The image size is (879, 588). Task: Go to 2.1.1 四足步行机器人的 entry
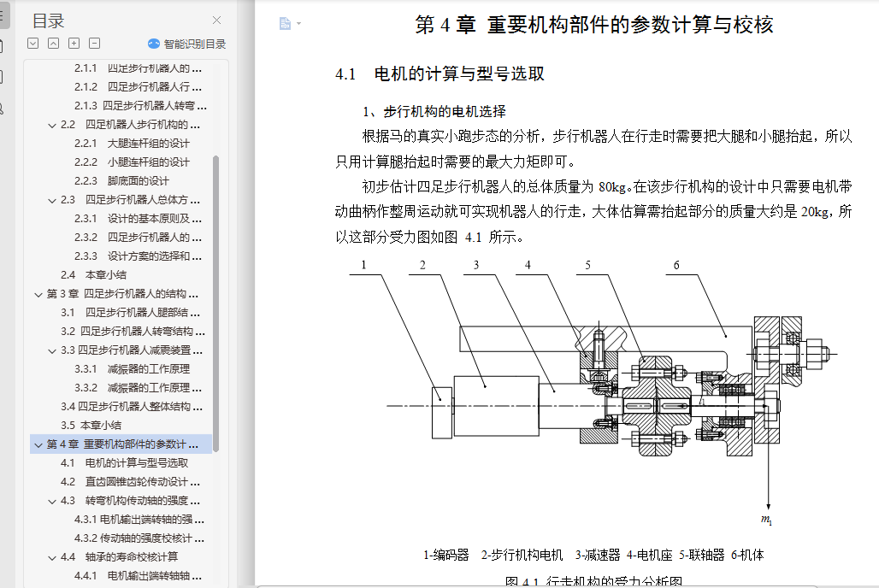click(138, 68)
